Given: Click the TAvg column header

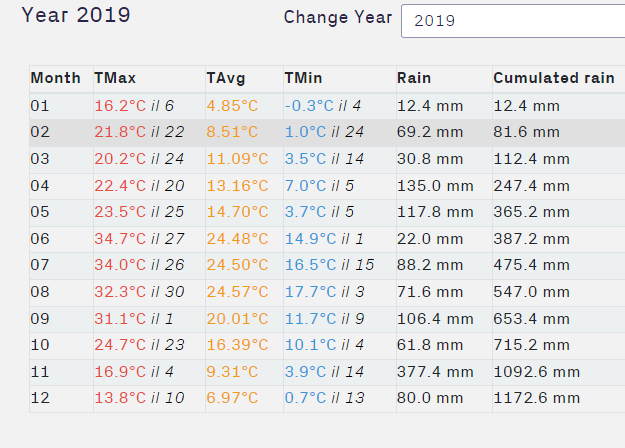Looking at the screenshot, I should 226,78.
